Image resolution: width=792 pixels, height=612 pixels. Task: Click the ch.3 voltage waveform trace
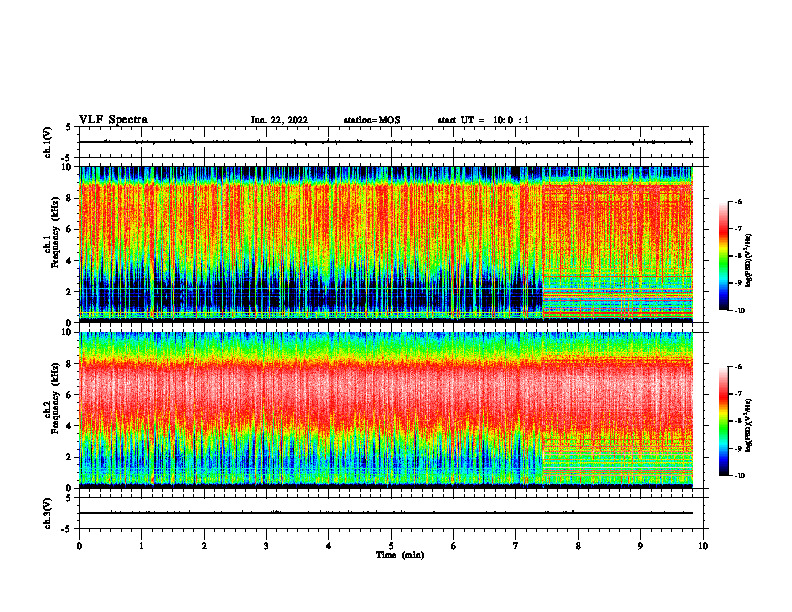(x=386, y=513)
